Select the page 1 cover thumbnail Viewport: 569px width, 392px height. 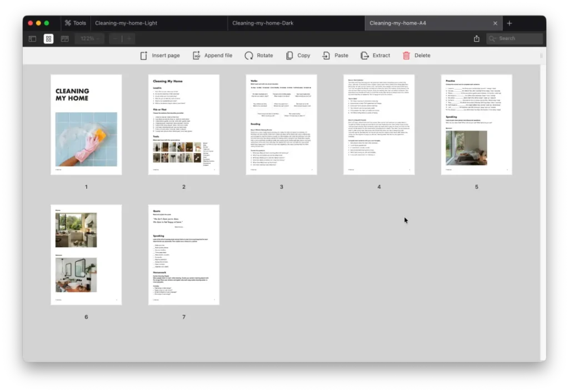pyautogui.click(x=86, y=124)
